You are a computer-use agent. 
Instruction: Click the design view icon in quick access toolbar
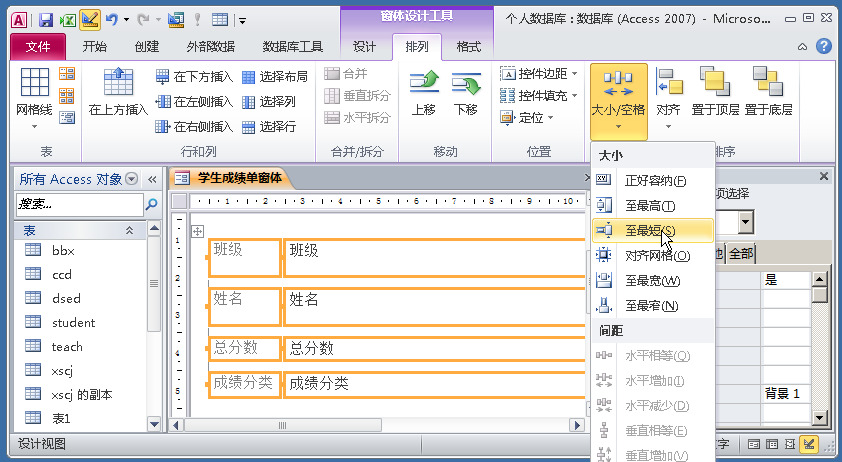click(x=90, y=20)
